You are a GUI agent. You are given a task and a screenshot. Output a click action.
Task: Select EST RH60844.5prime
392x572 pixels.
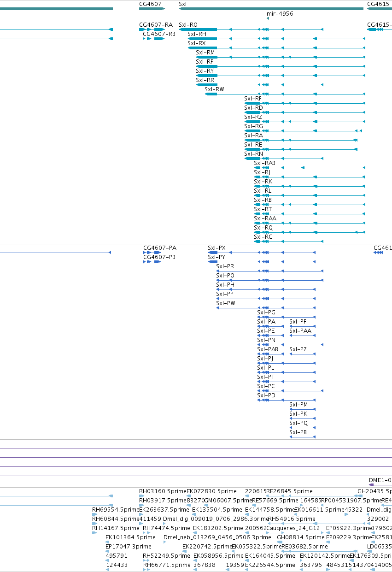point(115,519)
